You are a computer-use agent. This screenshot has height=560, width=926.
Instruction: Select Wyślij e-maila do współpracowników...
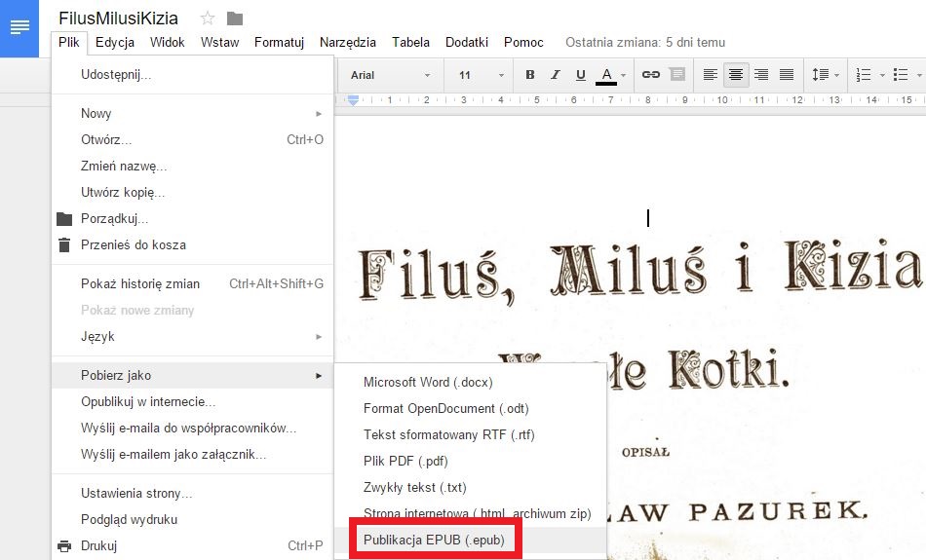193,428
